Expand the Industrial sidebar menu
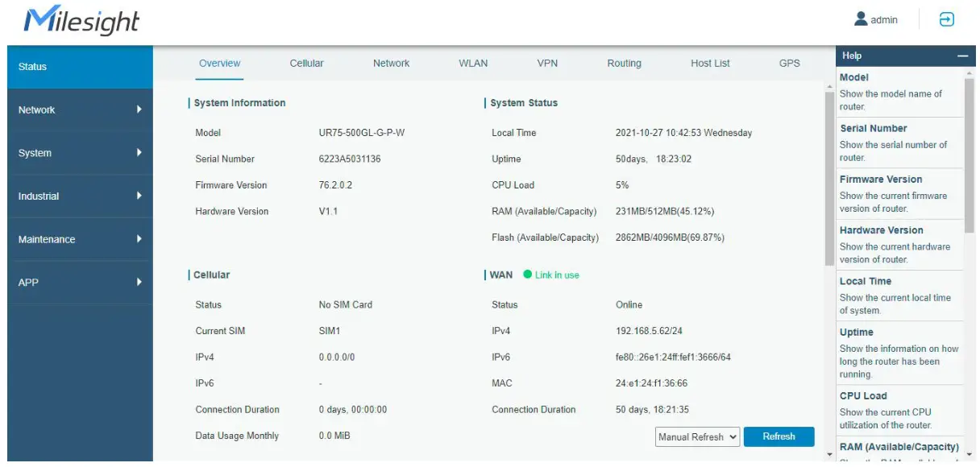 coord(77,196)
